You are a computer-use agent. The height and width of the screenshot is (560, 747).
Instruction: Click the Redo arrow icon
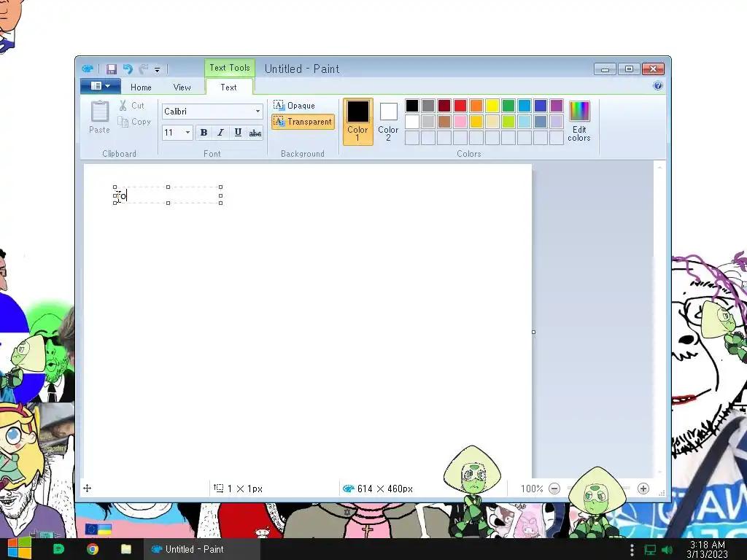(x=144, y=69)
